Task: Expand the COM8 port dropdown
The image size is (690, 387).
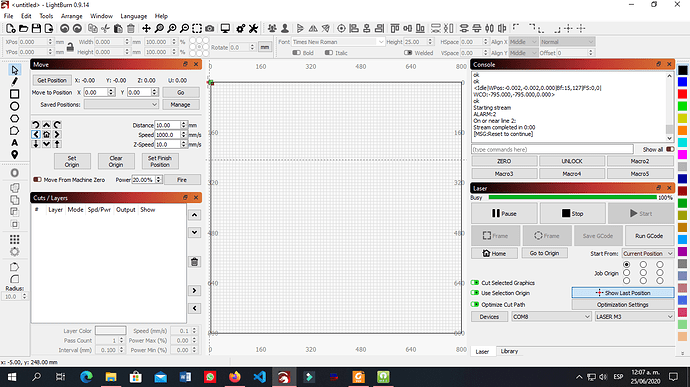Action: tap(551, 317)
